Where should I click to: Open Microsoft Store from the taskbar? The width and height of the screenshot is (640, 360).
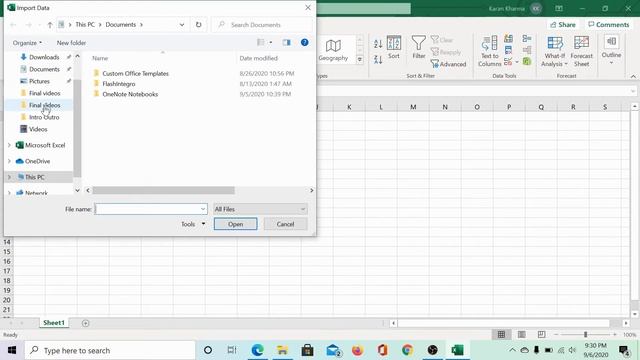click(x=307, y=350)
